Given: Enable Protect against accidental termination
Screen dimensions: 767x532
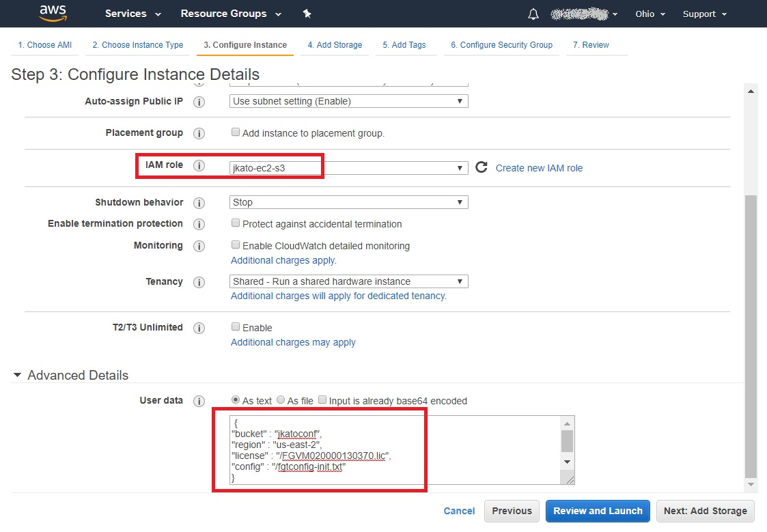Looking at the screenshot, I should [x=235, y=223].
